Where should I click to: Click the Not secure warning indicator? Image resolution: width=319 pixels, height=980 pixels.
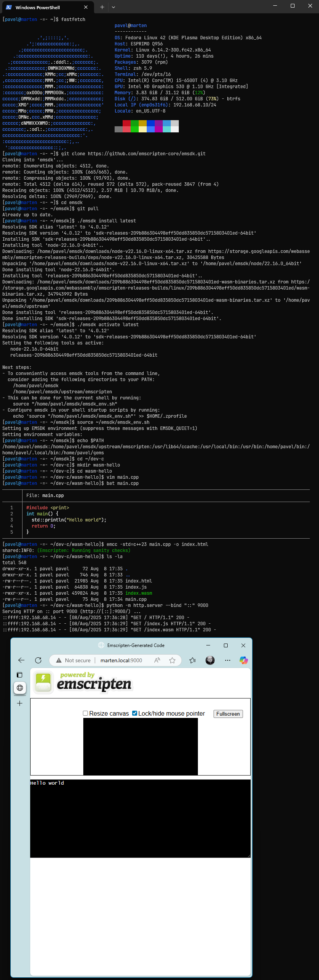73,660
